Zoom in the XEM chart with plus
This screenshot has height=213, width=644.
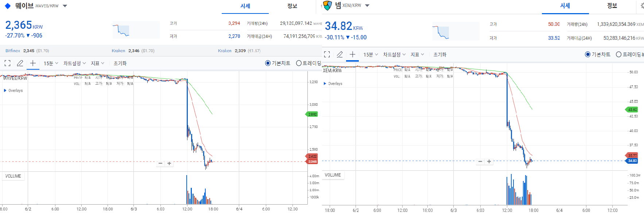[489, 161]
